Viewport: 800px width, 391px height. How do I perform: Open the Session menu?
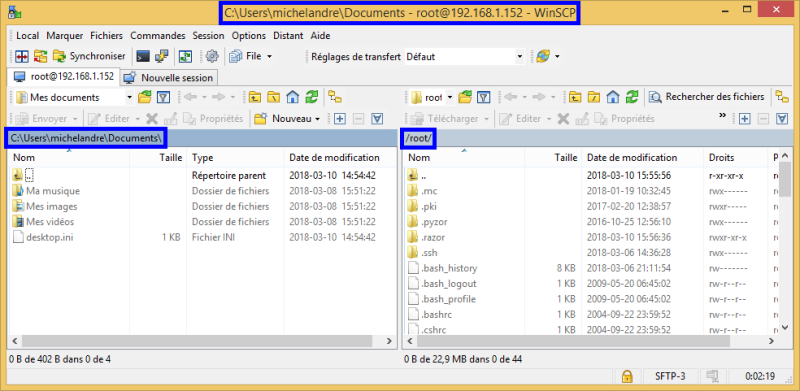pyautogui.click(x=208, y=36)
